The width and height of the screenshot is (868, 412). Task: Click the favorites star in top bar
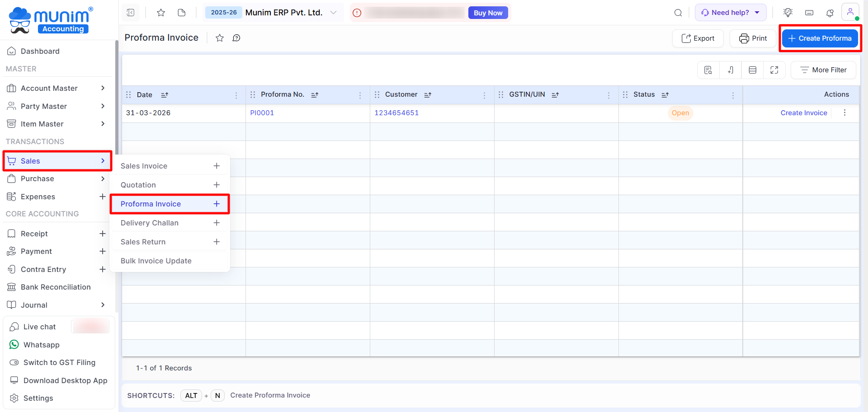click(160, 13)
